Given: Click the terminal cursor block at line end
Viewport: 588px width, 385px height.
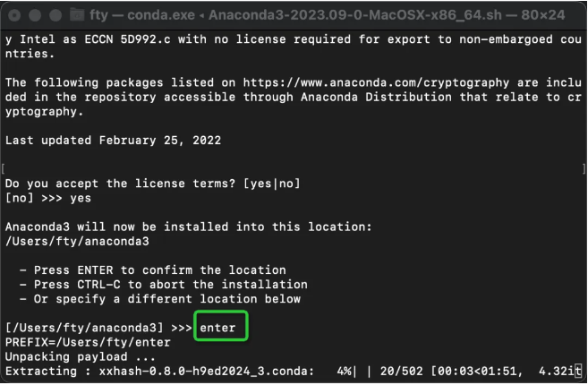Looking at the screenshot, I should (579, 371).
